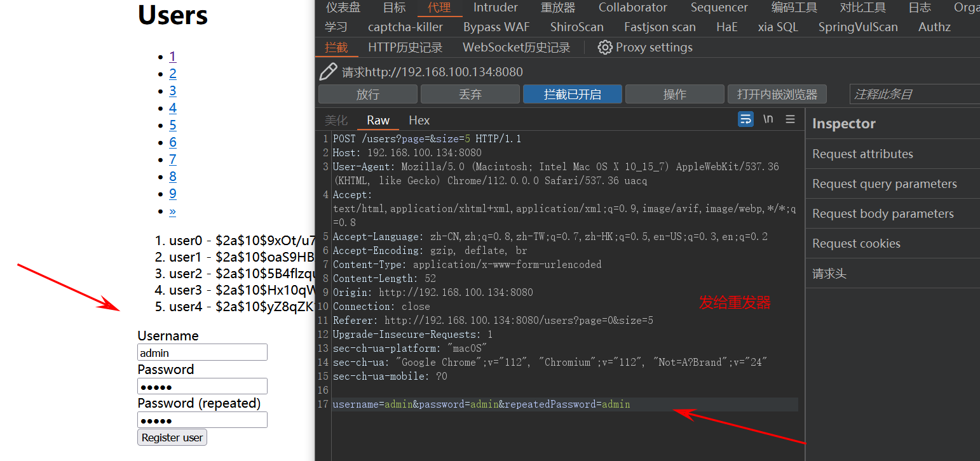The height and width of the screenshot is (461, 980).
Task: Toggle the word wrap icon in editor
Action: point(745,119)
